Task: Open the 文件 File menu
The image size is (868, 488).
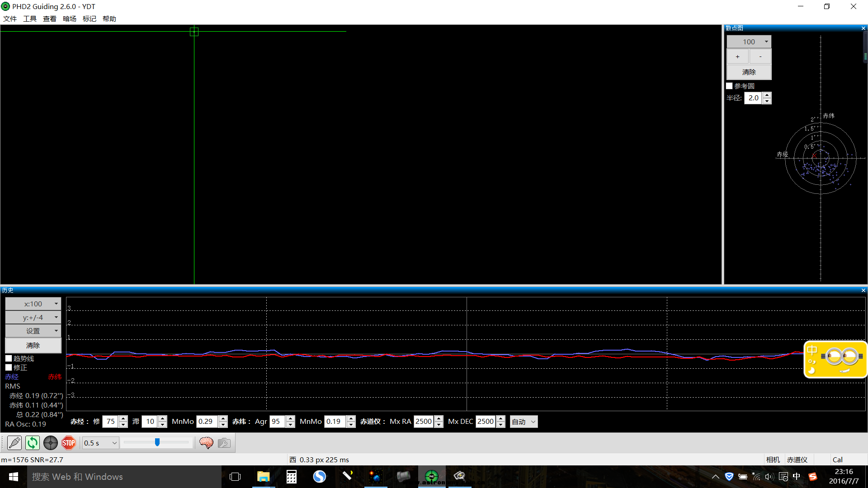Action: [x=10, y=19]
